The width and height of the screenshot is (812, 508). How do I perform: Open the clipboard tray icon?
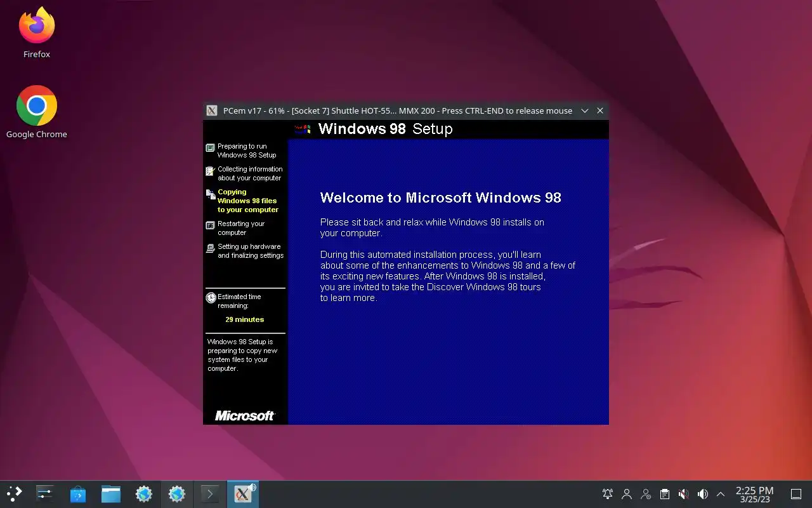point(665,494)
